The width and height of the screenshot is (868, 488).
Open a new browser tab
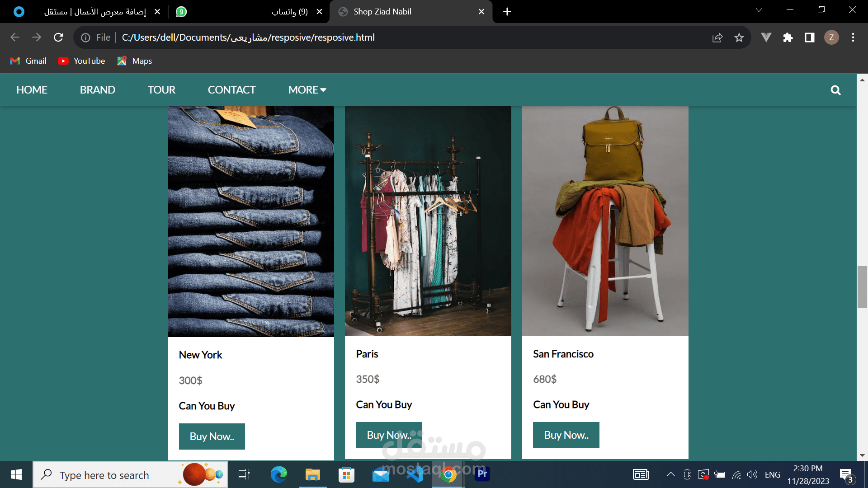coord(507,12)
